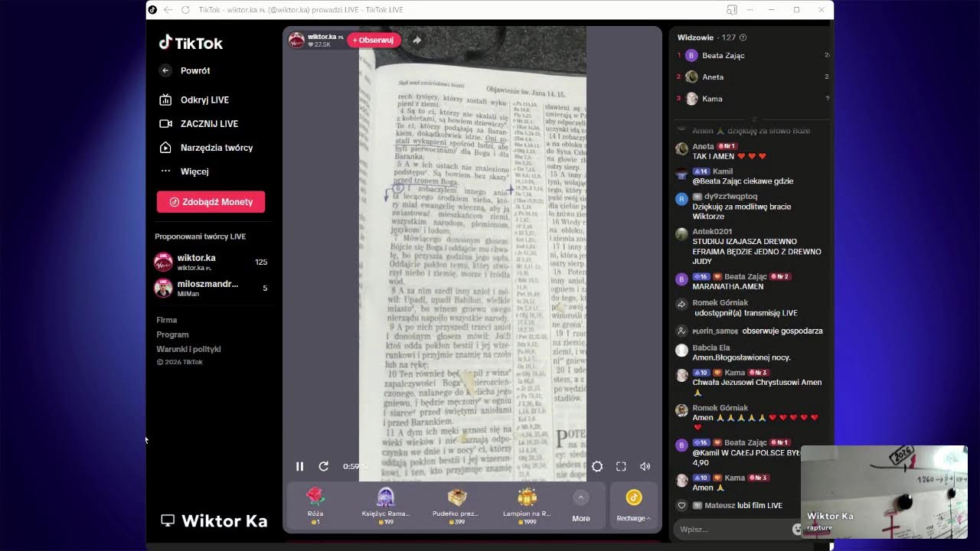Open the Recharge coins menu
Viewport: 980px width, 551px height.
point(633,506)
